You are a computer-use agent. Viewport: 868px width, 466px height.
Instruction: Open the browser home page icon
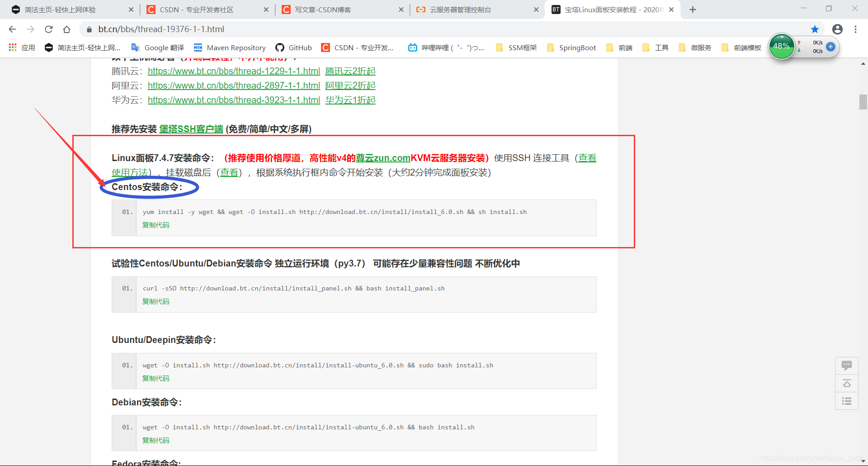point(67,29)
